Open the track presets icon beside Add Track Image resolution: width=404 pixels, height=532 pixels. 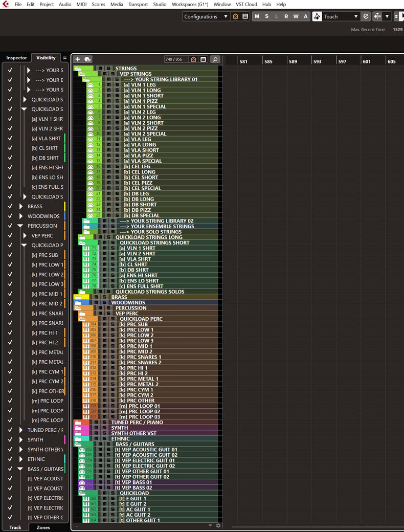88,59
